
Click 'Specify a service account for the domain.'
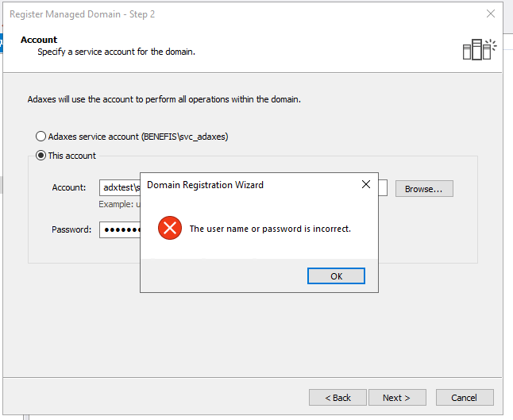pos(116,52)
